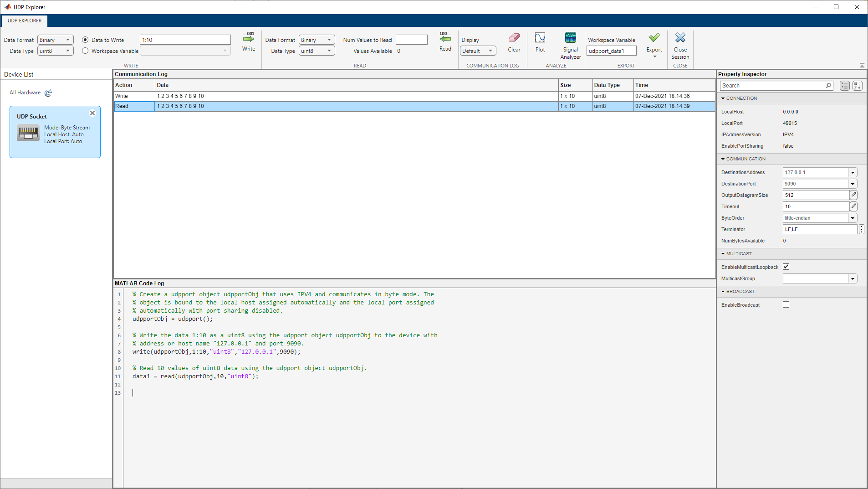Image resolution: width=868 pixels, height=489 pixels.
Task: Launch the Signal Analyzer
Action: [x=570, y=38]
